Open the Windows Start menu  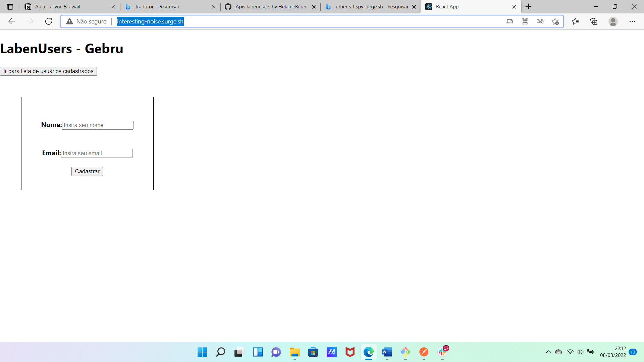202,352
